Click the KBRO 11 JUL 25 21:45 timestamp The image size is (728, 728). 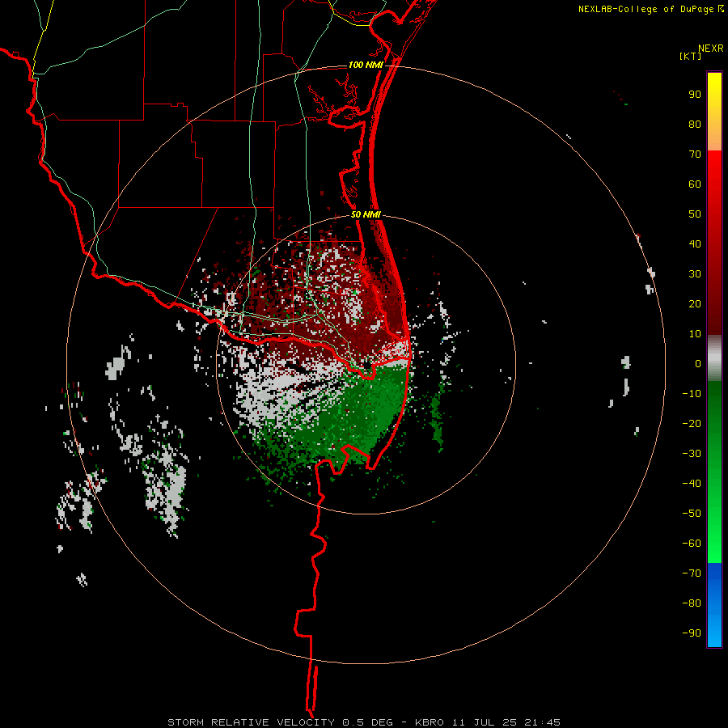[488, 722]
